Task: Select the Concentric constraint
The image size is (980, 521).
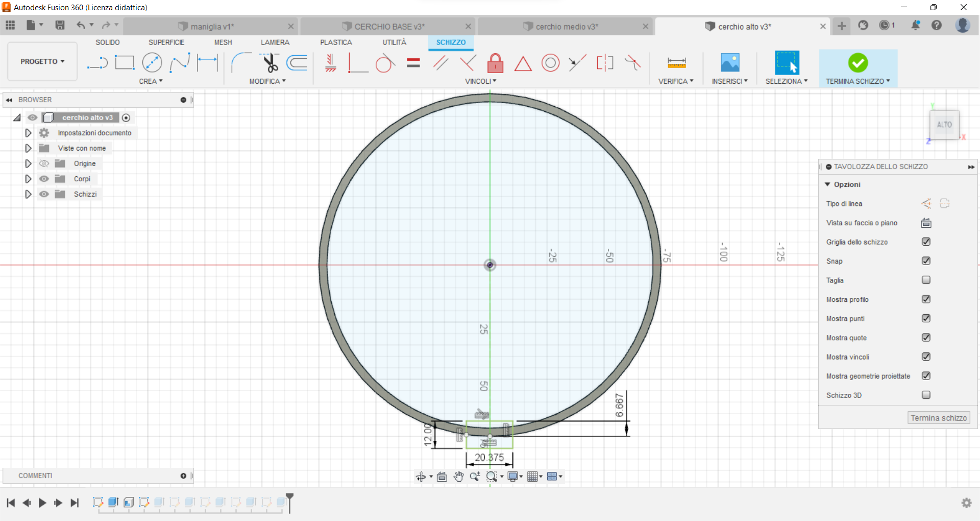Action: pyautogui.click(x=550, y=63)
